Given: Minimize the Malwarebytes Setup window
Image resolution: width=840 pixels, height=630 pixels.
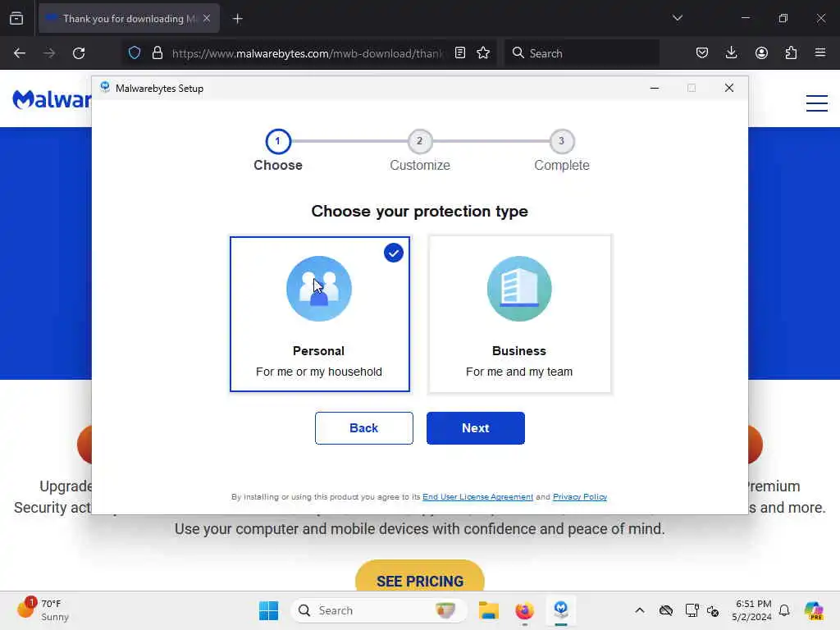Looking at the screenshot, I should [x=654, y=88].
